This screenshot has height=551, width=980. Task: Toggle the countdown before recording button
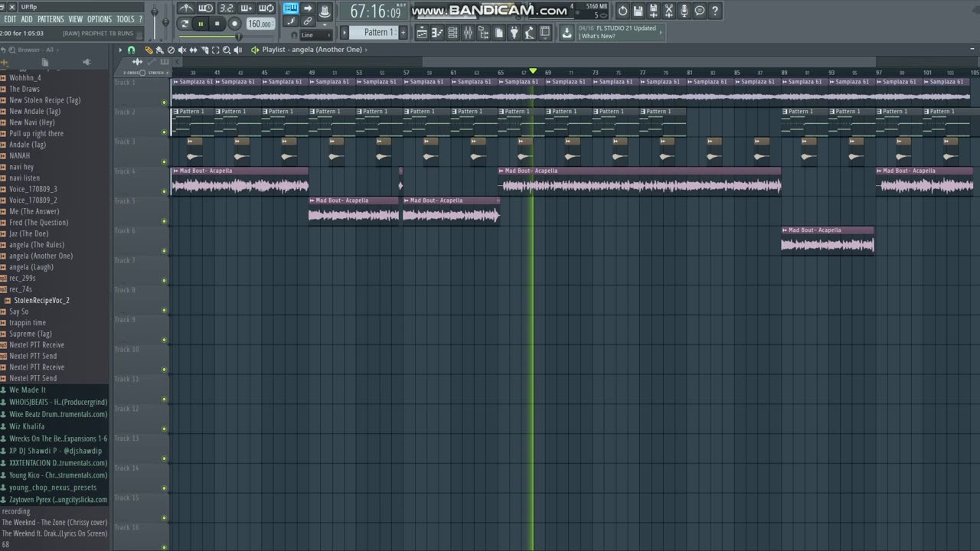tap(227, 8)
